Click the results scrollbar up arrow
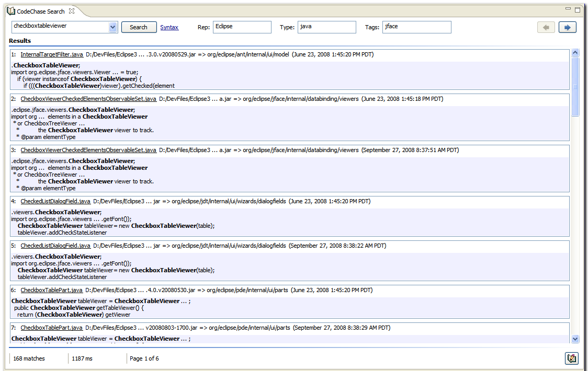 pos(575,53)
